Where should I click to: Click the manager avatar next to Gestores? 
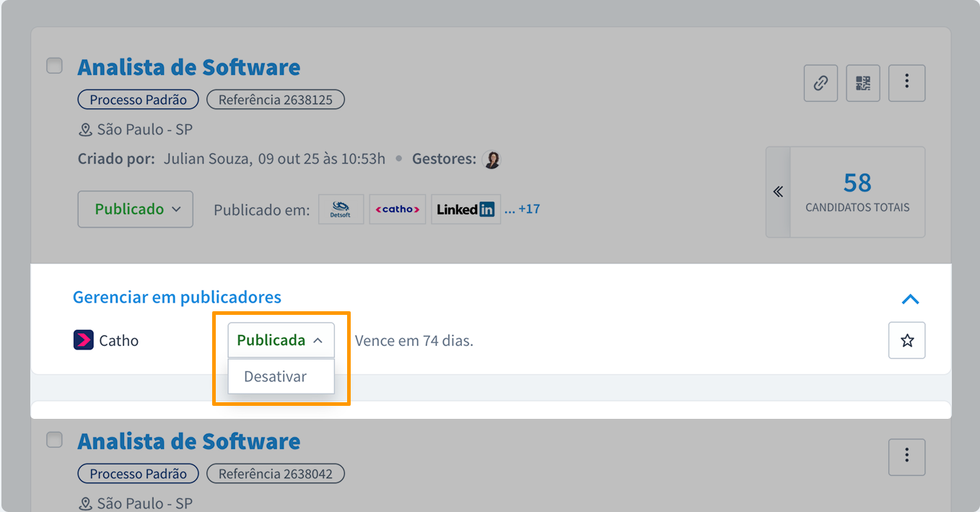click(492, 160)
